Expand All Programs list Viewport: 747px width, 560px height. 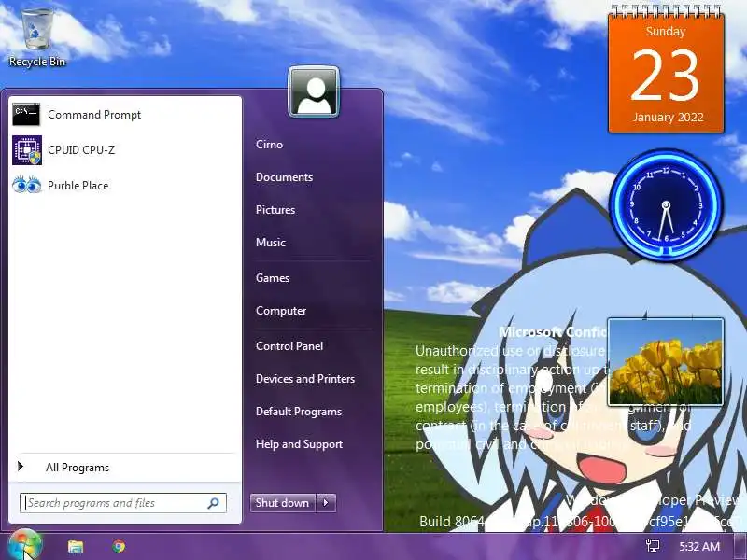pos(125,468)
